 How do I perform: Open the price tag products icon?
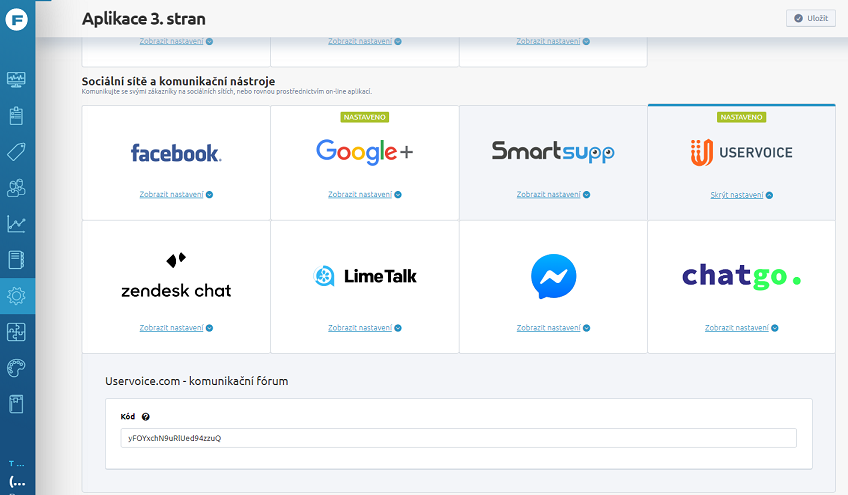(16, 151)
